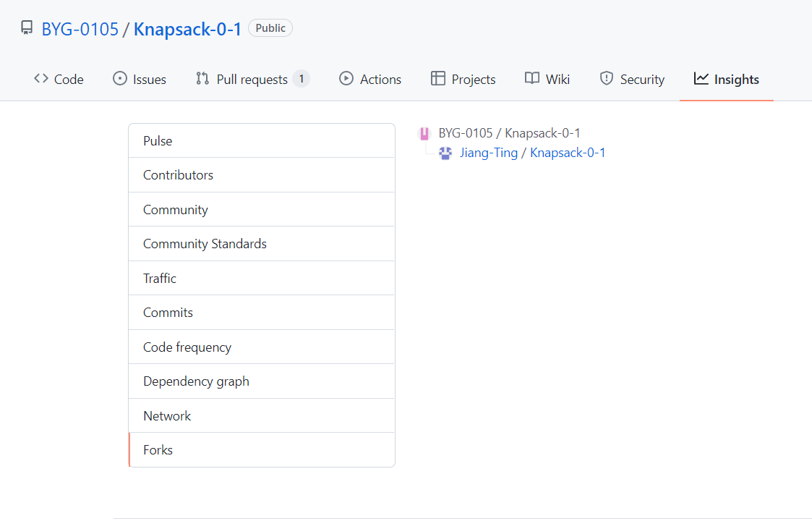This screenshot has width=812, height=529.
Task: Click the Security shield icon
Action: point(607,79)
